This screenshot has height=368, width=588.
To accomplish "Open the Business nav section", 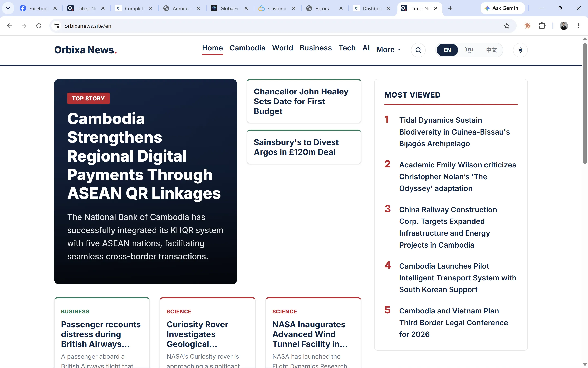I will coord(316,48).
